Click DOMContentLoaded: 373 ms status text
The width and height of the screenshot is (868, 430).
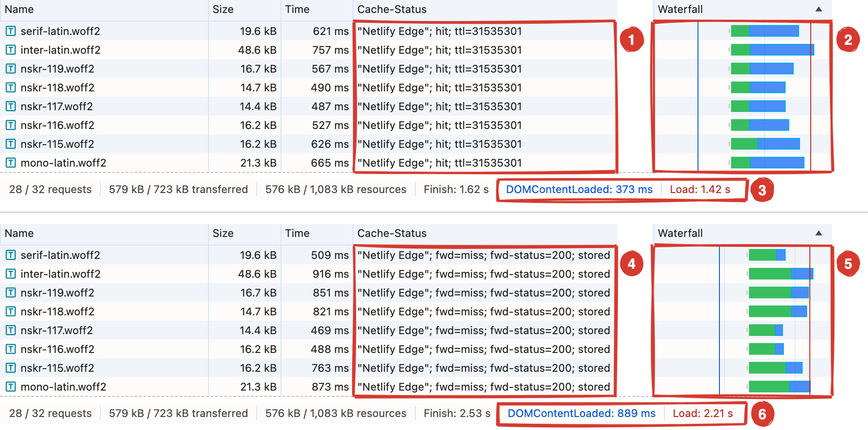(x=579, y=189)
